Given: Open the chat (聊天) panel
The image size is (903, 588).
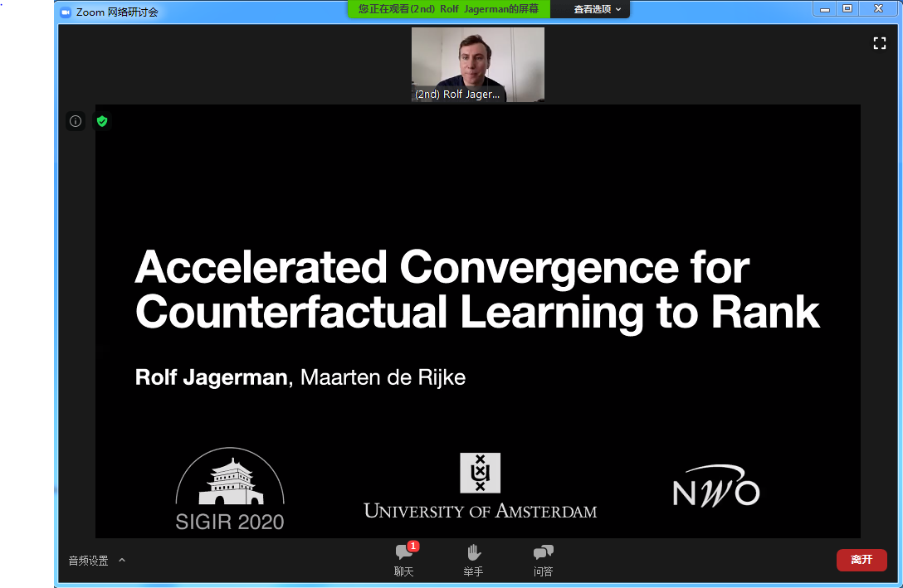Looking at the screenshot, I should (404, 560).
